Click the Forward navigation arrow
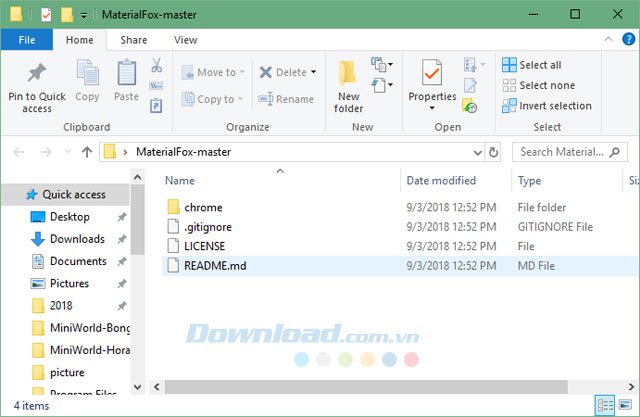The image size is (640, 417). (46, 152)
